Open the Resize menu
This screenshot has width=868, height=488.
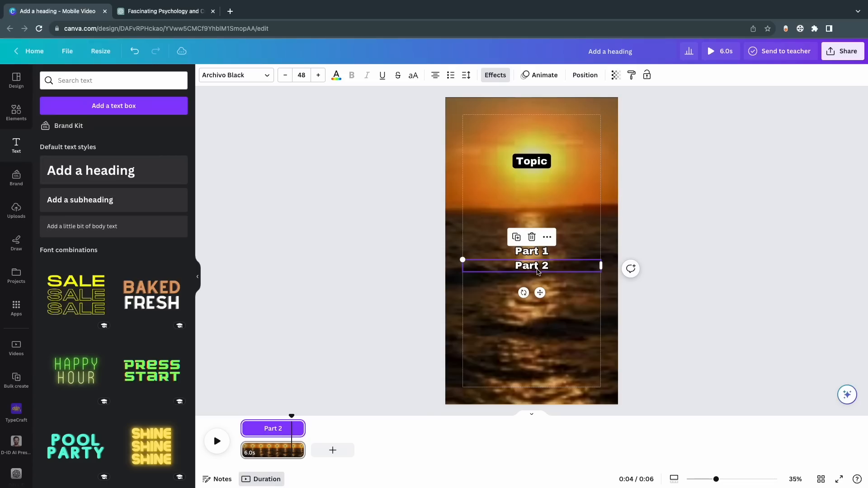[100, 51]
